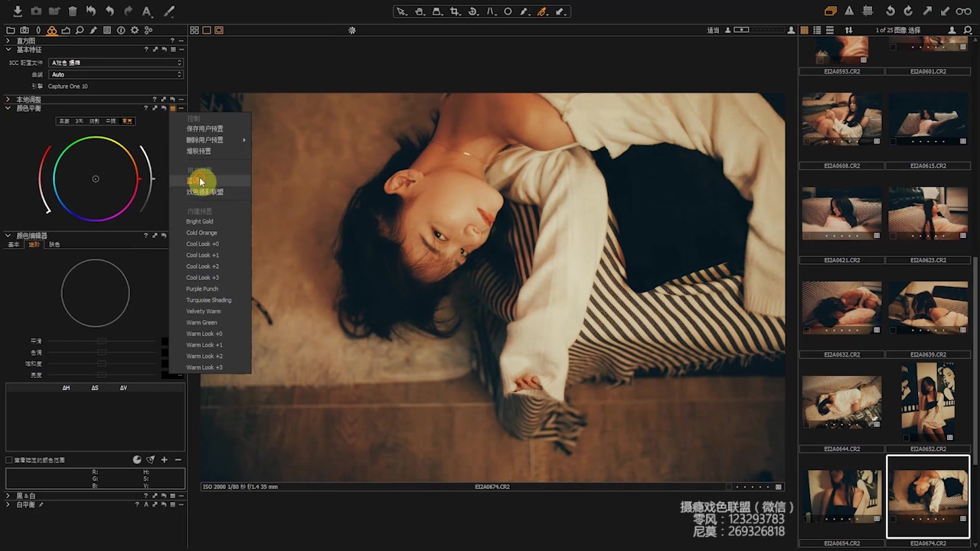The image size is (980, 551).
Task: Apply the Turquoise Shading preset
Action: pyautogui.click(x=209, y=300)
